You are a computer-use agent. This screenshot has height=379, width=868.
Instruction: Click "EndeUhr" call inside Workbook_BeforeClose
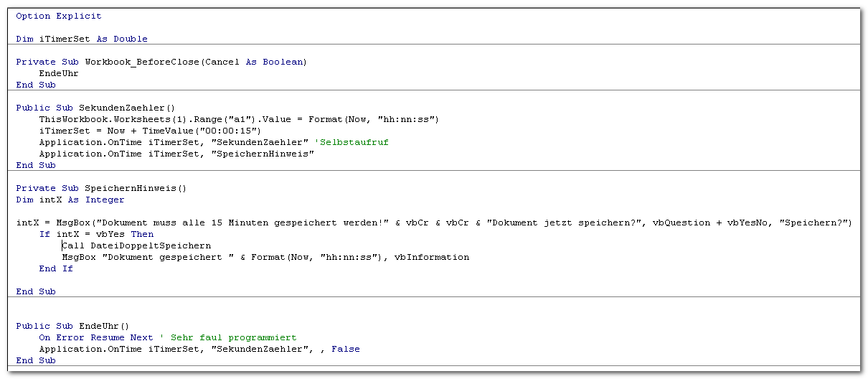pyautogui.click(x=59, y=73)
